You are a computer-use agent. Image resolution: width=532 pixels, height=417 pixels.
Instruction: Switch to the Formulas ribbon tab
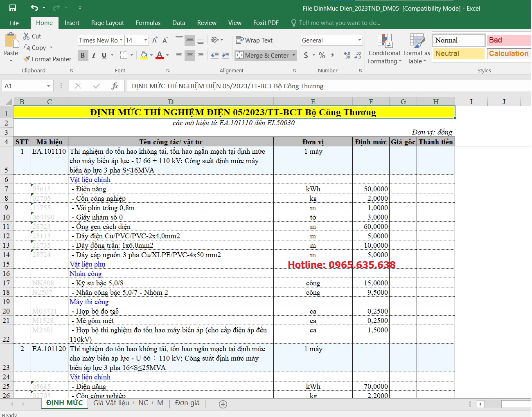148,22
